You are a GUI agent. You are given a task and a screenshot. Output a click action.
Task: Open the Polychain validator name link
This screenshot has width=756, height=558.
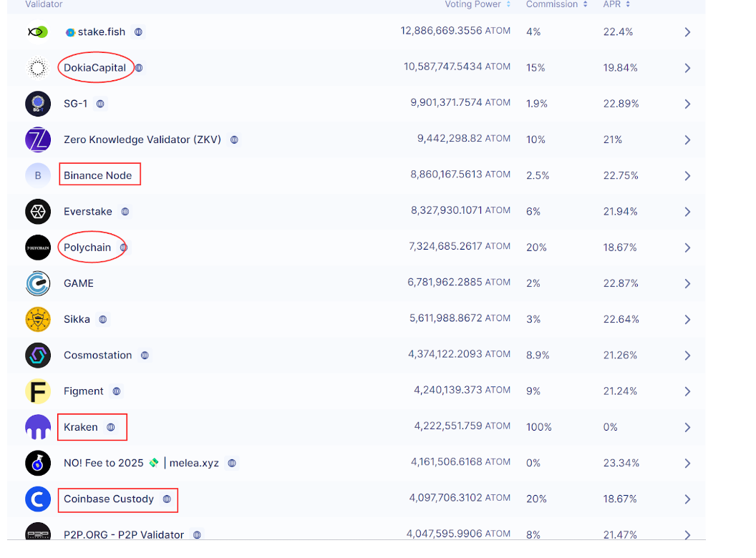(x=87, y=248)
